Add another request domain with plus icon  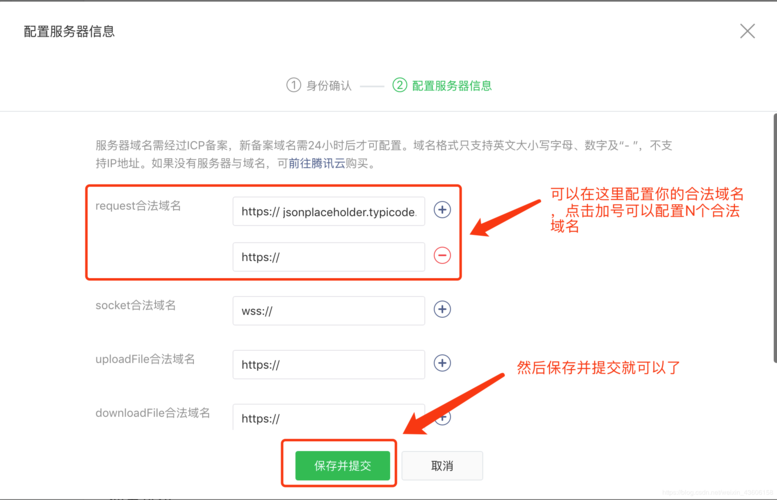[x=442, y=210]
